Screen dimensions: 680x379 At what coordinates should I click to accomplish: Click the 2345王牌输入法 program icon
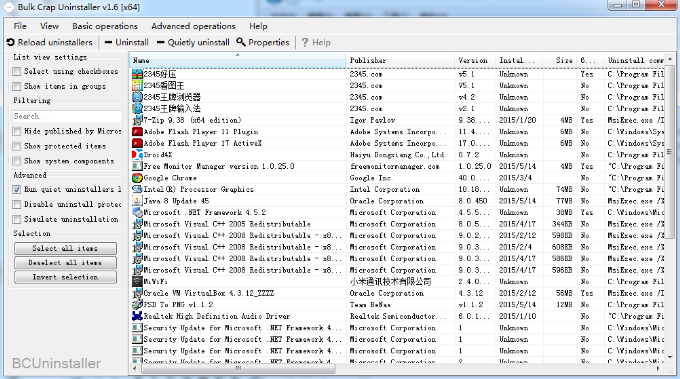(137, 108)
